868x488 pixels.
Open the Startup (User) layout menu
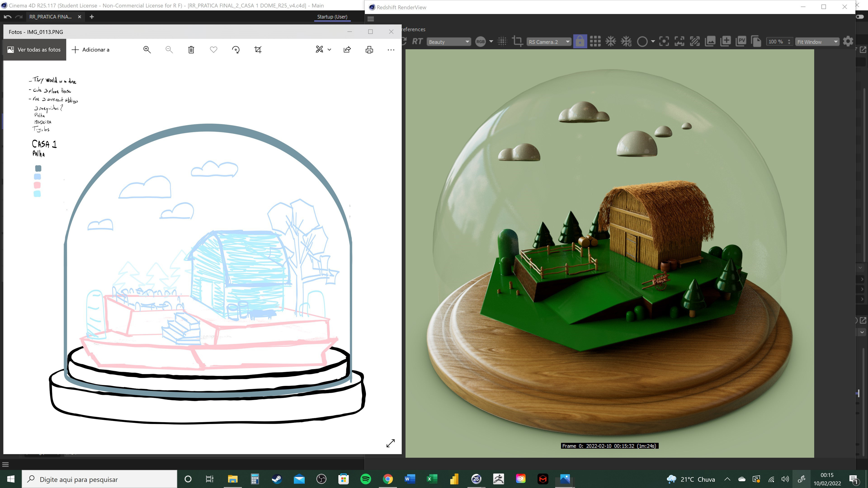pos(332,16)
